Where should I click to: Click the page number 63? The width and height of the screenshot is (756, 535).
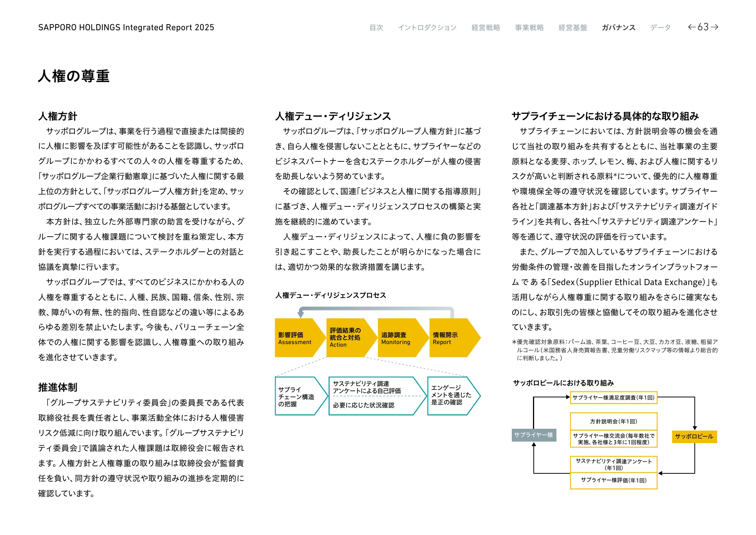(x=703, y=27)
